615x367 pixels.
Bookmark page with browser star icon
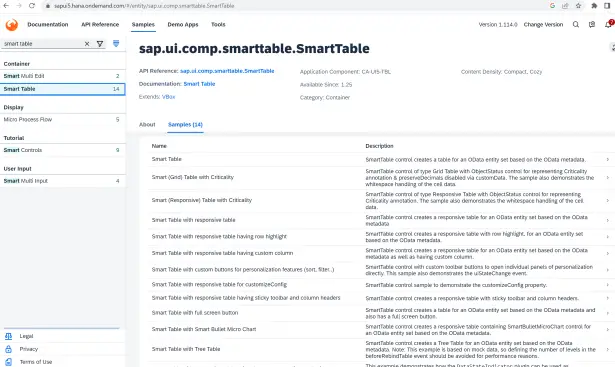point(578,5)
